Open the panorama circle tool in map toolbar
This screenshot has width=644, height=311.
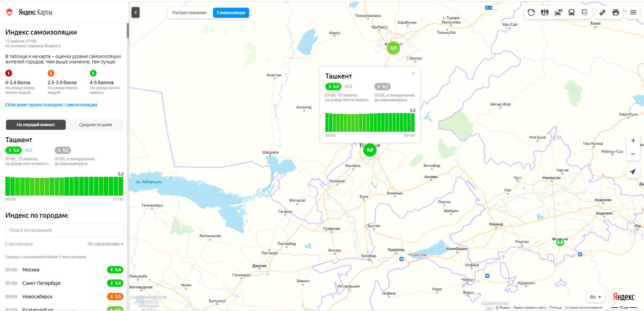pyautogui.click(x=531, y=12)
